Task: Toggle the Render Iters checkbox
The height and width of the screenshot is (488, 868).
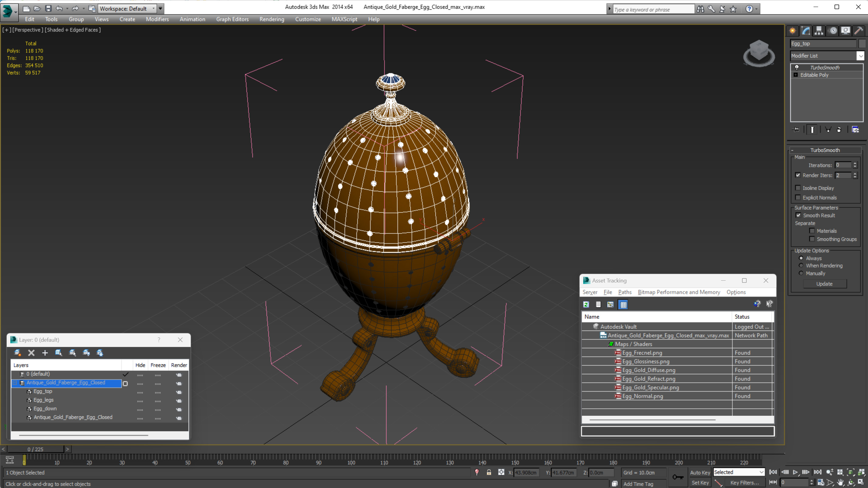Action: 798,175
